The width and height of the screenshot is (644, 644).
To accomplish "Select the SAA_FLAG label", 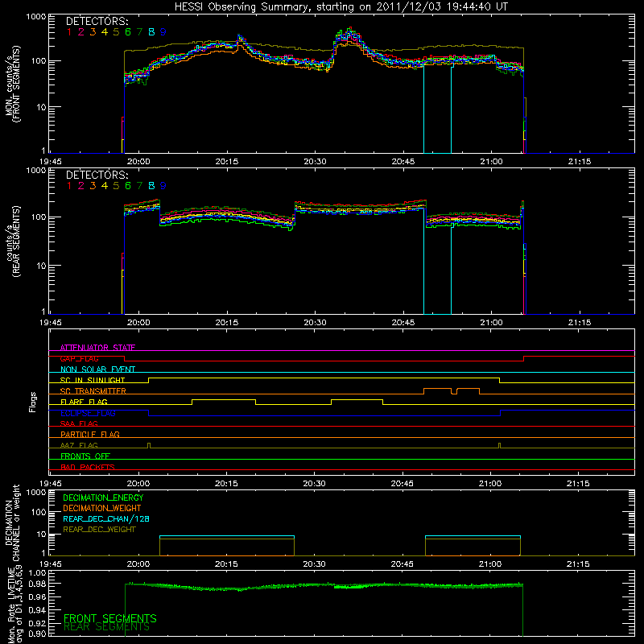I will click(x=79, y=423).
